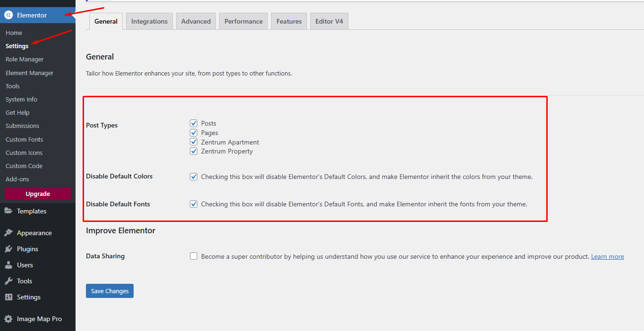Screen dimensions: 644x331
Task: Open Custom Code in sidebar
Action: coord(24,166)
